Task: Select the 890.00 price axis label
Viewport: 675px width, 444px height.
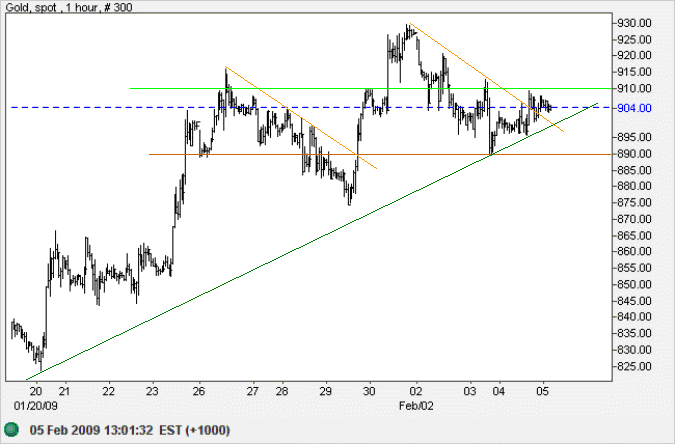Action: coord(634,154)
